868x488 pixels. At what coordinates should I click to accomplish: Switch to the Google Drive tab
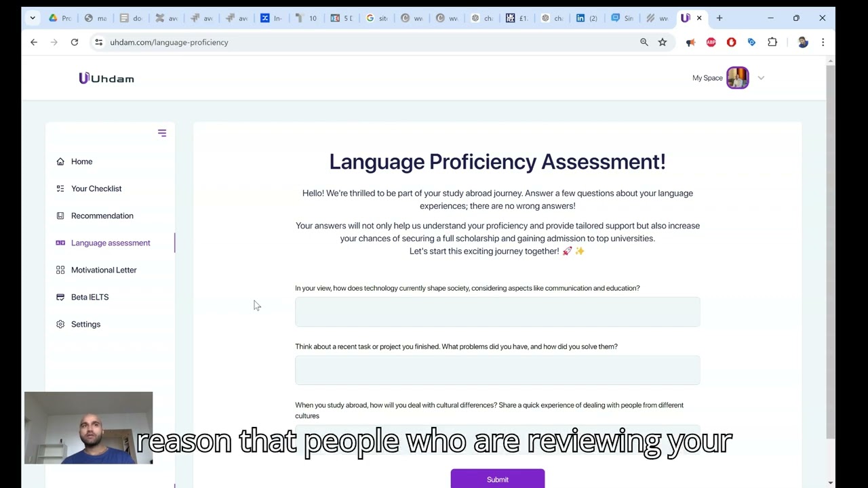[x=60, y=18]
